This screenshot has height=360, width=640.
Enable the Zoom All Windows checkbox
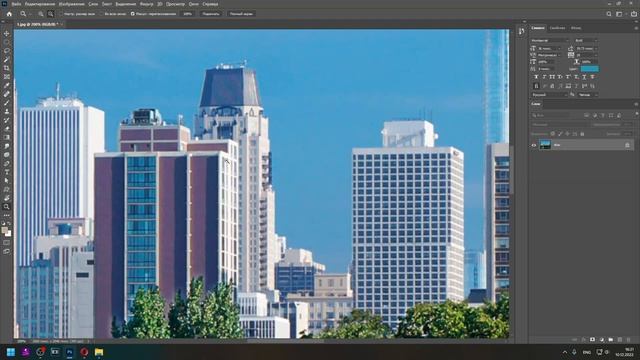pyautogui.click(x=102, y=14)
